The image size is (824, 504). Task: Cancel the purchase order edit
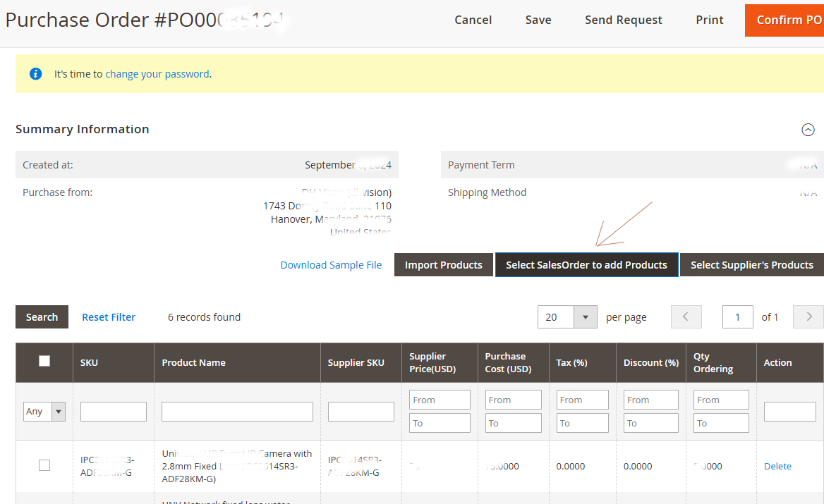click(x=473, y=20)
